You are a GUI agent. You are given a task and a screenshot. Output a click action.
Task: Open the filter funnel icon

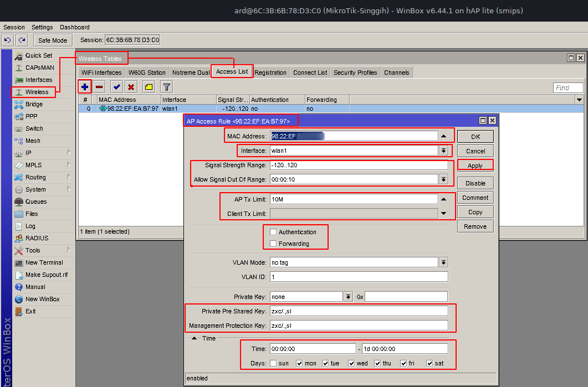(x=166, y=87)
